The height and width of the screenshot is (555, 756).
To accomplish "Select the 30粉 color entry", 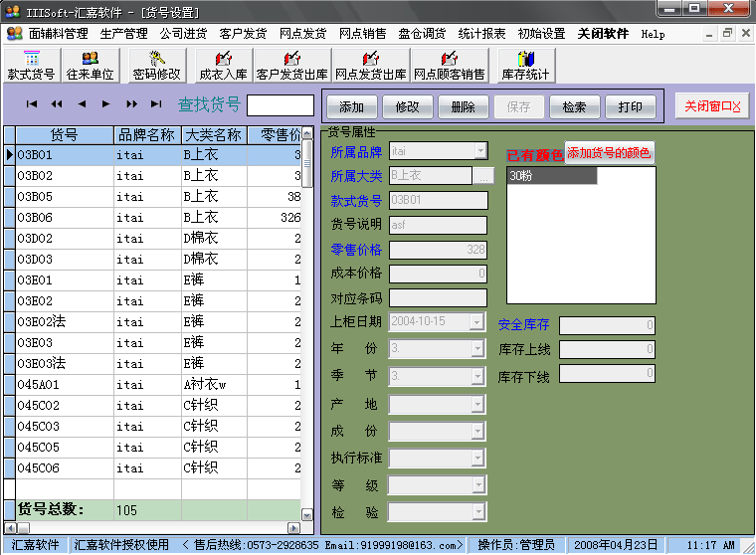I will click(x=552, y=176).
